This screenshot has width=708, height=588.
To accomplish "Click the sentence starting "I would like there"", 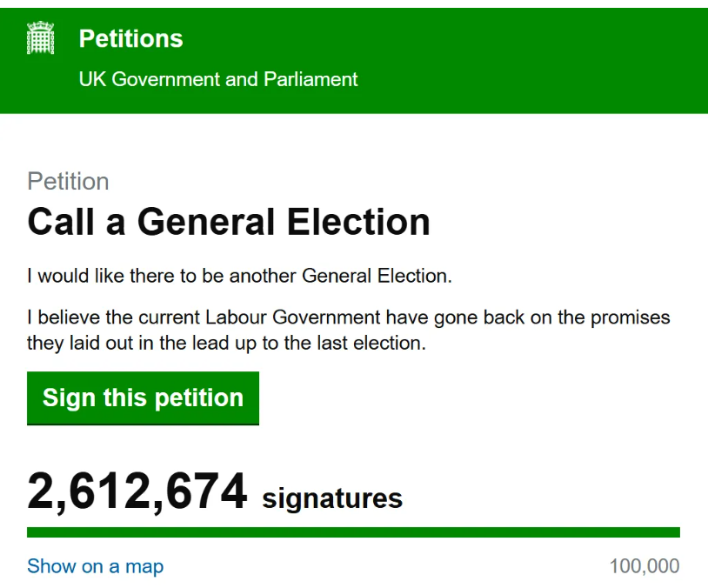I will tap(239, 277).
